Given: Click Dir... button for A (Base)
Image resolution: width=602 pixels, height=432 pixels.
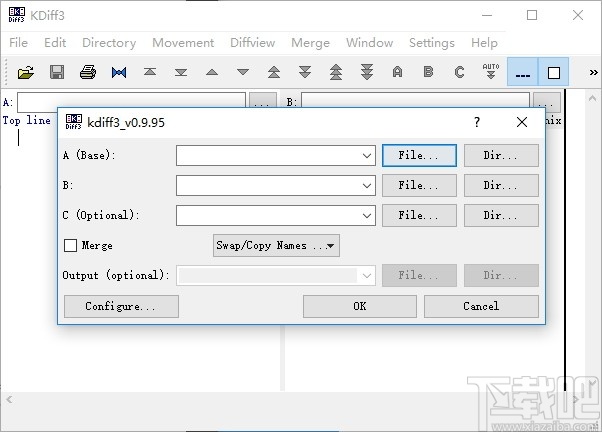Looking at the screenshot, I should coord(501,156).
